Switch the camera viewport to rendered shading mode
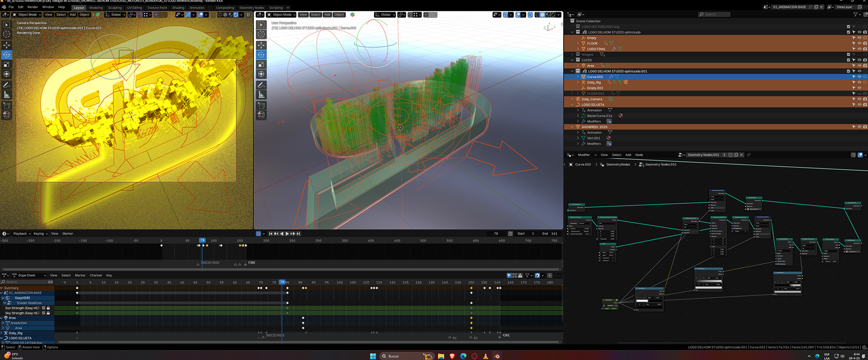The image size is (868, 360). (x=236, y=14)
